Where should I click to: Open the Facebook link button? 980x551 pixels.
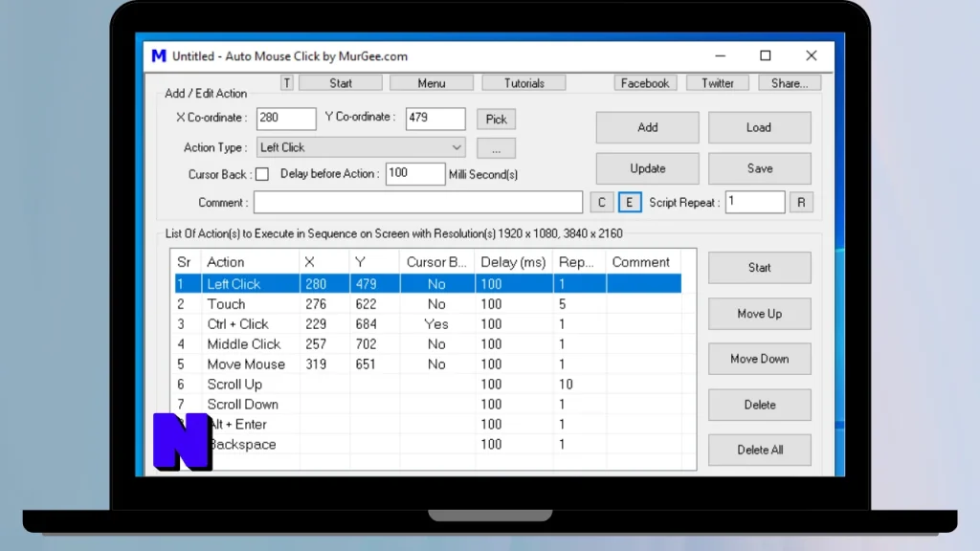pos(645,83)
